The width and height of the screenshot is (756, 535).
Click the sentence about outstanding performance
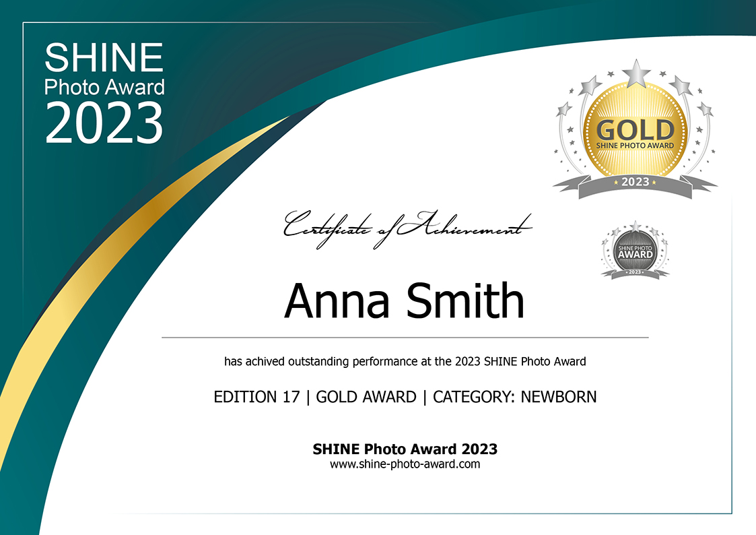tap(405, 362)
